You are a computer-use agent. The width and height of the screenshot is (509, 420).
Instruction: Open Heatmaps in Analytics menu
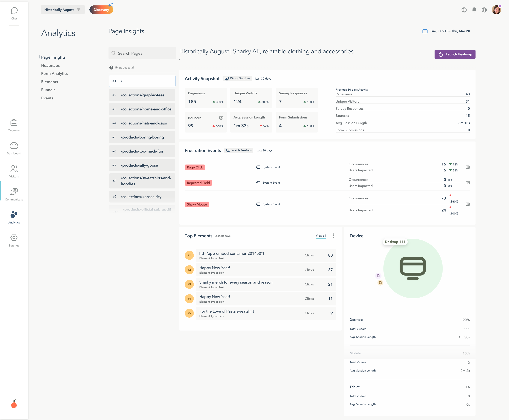[x=50, y=66]
